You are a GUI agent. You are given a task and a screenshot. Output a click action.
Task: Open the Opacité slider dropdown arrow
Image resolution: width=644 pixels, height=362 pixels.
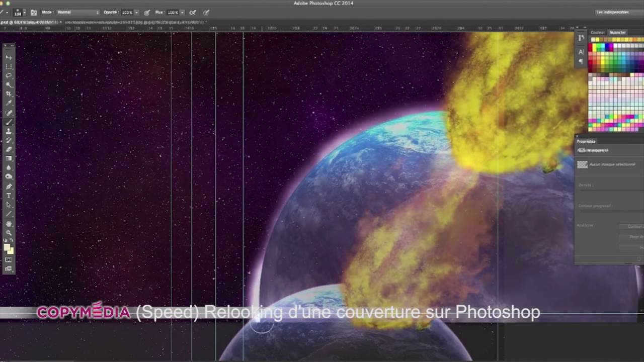pyautogui.click(x=136, y=12)
